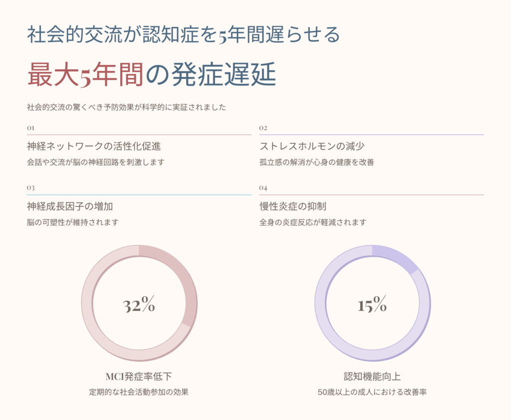Click the title about 社会的交流が認知症を5年間遅らせる
The height and width of the screenshot is (420, 511).
pos(184,36)
